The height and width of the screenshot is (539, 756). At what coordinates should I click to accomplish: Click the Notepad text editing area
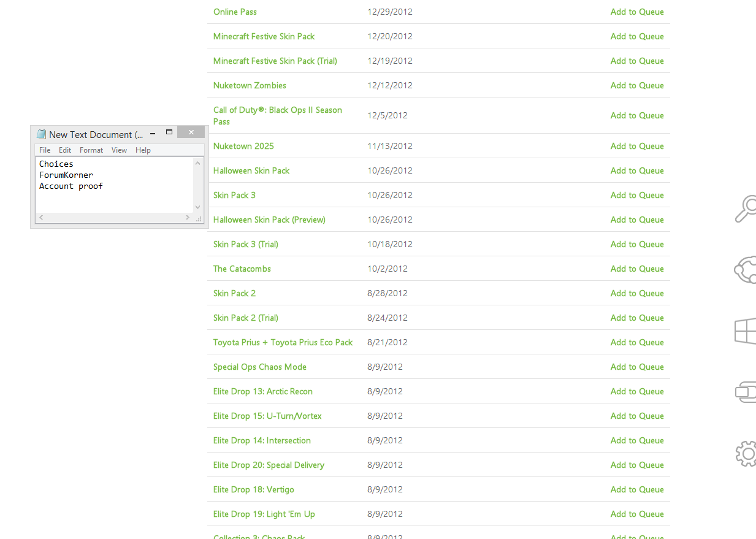114,185
